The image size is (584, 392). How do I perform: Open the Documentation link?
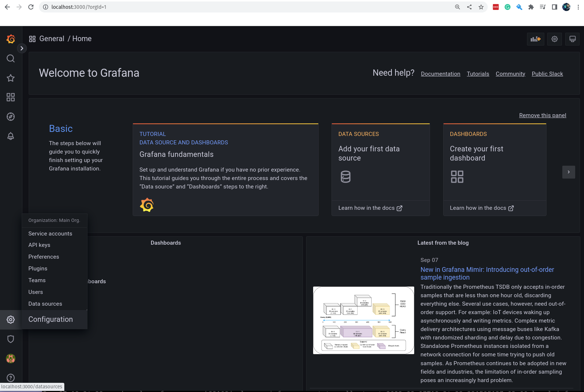click(x=441, y=74)
